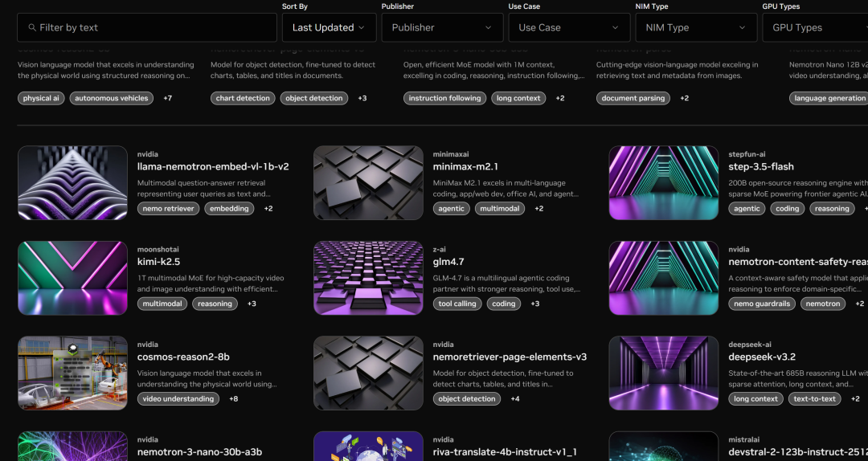Click the multimodal tag under kimi-k2.5

click(x=162, y=304)
